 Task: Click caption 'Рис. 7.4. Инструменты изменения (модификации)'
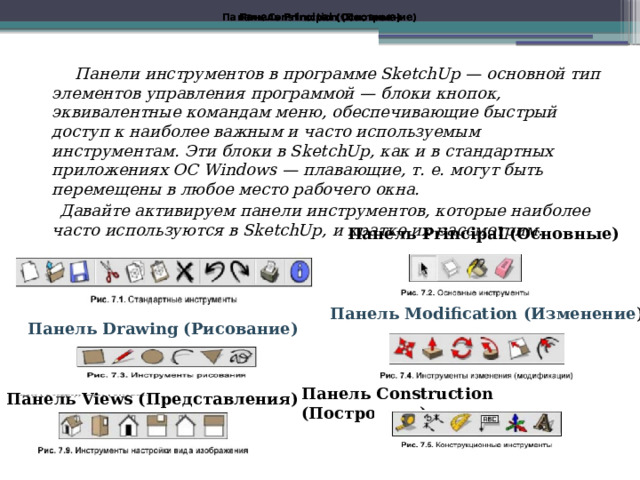476,376
